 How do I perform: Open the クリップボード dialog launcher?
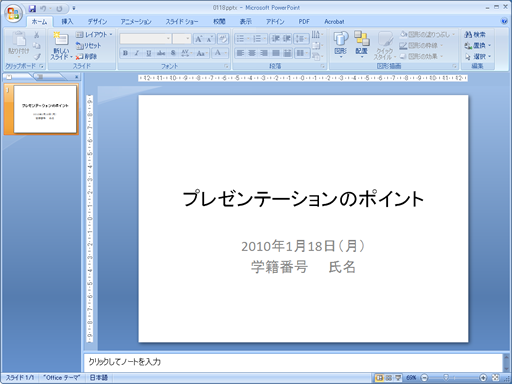42,66
